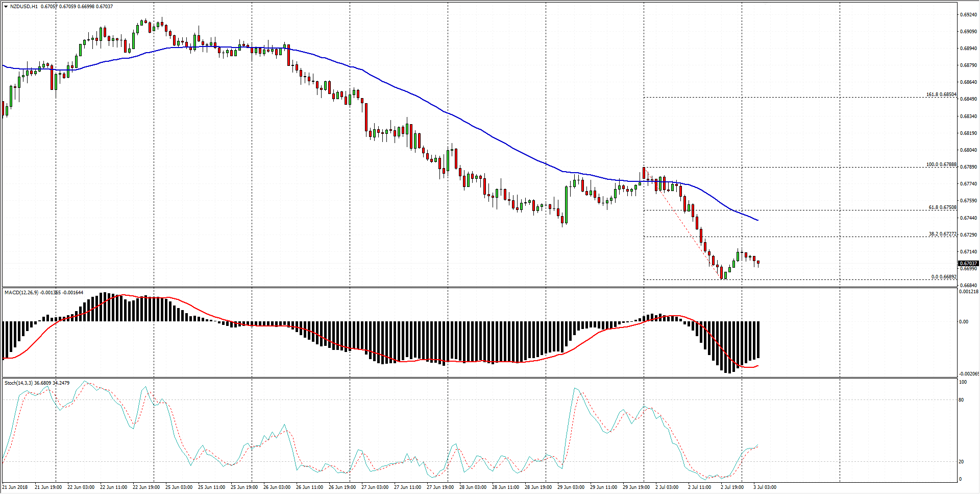
Task: Click the Stochastic 80 level scale label
Action: 962,400
